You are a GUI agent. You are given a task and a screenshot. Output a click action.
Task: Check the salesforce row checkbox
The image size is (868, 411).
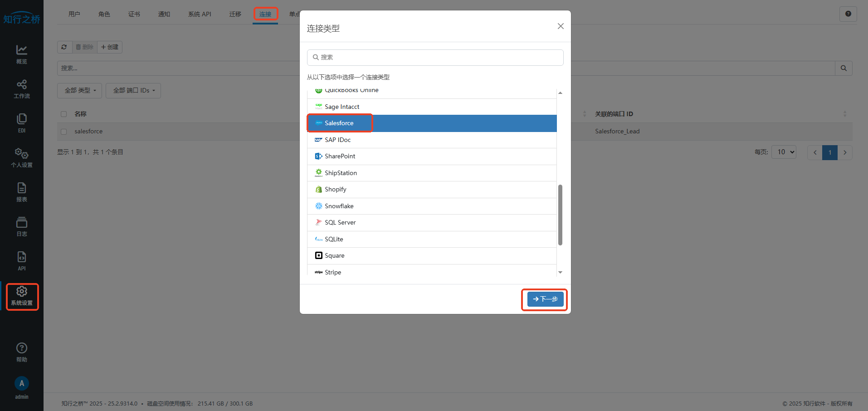point(64,132)
